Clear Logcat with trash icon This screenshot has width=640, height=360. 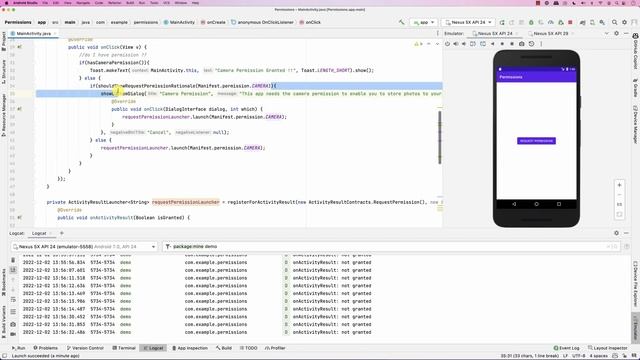13,260
